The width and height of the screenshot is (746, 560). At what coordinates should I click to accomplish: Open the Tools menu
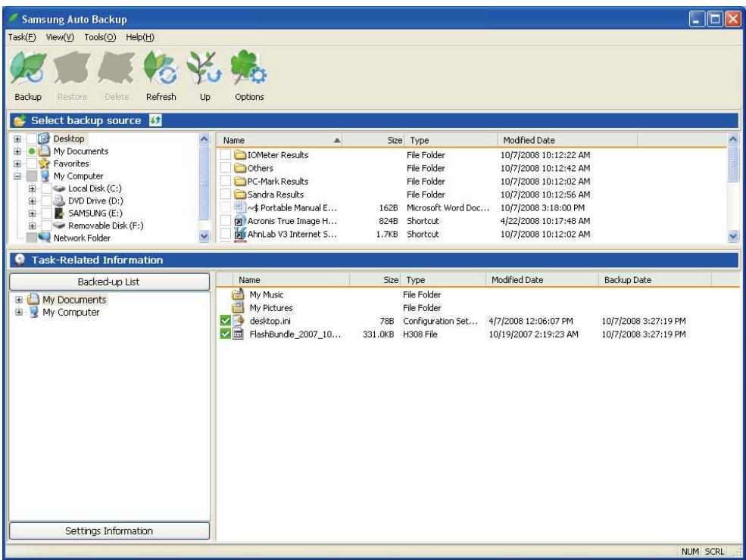tap(98, 34)
